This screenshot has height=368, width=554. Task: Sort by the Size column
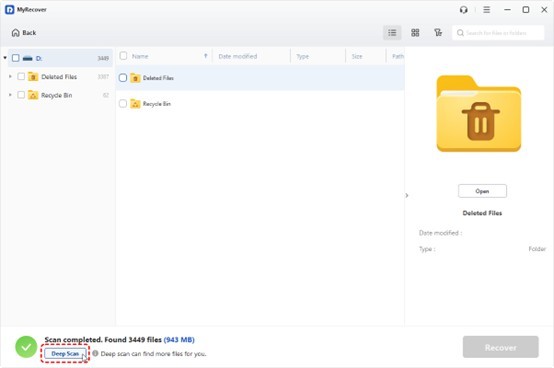pyautogui.click(x=357, y=57)
